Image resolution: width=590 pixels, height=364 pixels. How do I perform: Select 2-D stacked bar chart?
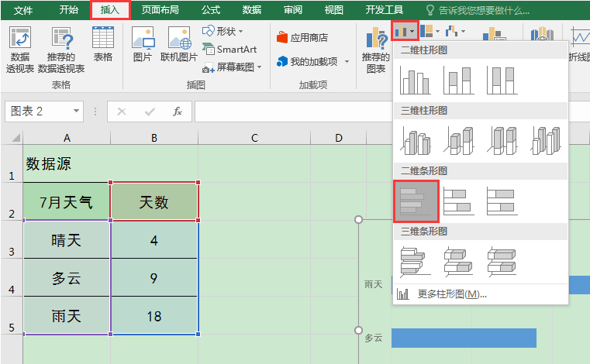tap(459, 201)
